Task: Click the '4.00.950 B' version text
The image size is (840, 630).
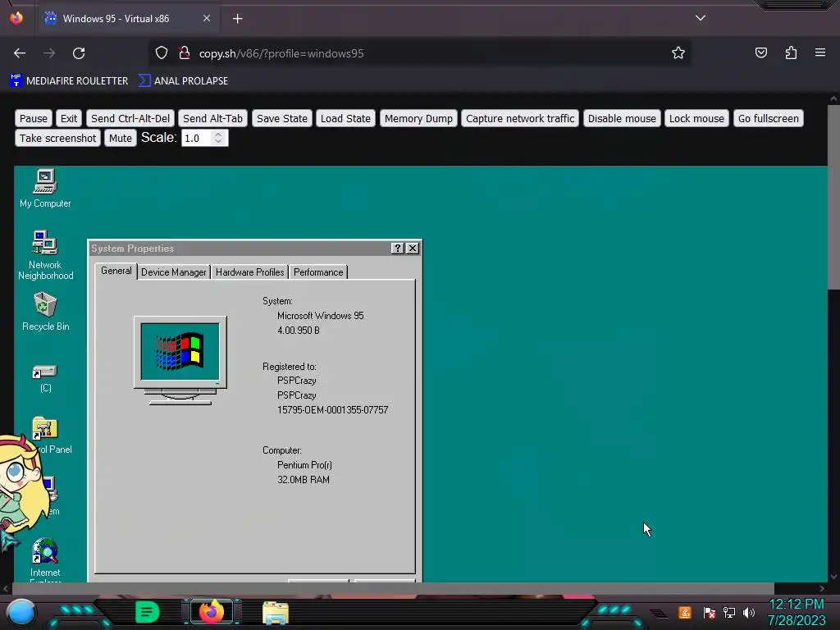Action: 299,330
